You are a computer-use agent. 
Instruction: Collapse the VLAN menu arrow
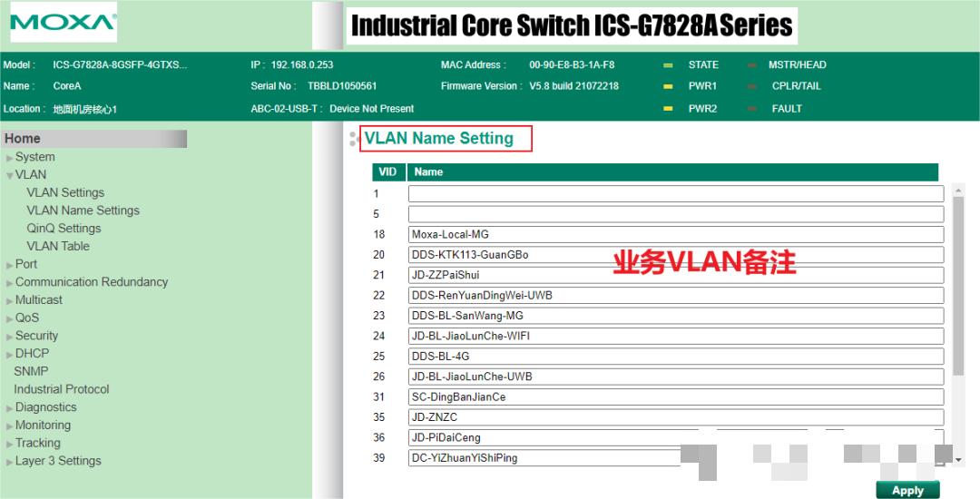coord(9,175)
